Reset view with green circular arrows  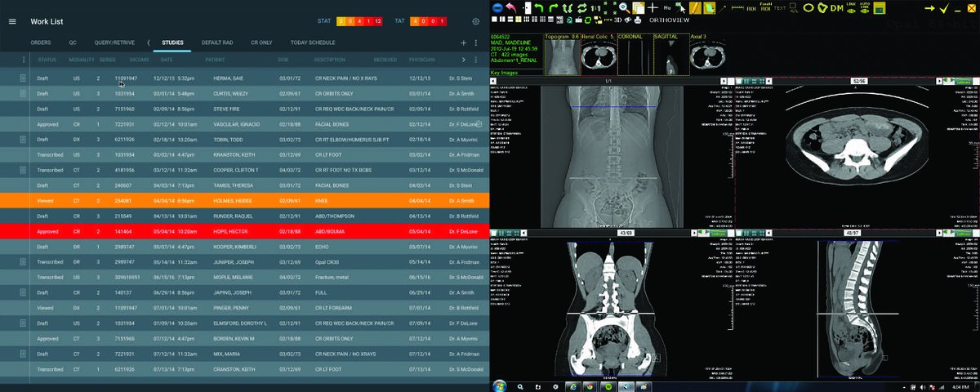click(581, 8)
